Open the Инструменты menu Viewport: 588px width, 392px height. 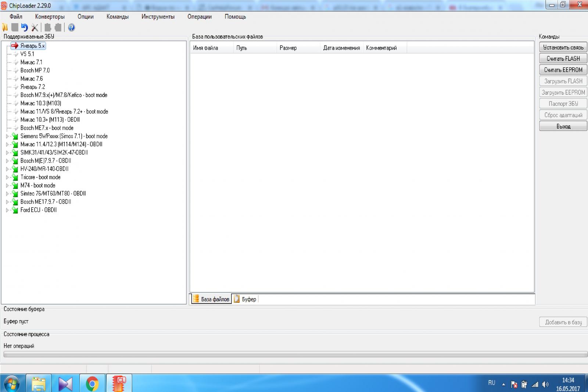[158, 17]
